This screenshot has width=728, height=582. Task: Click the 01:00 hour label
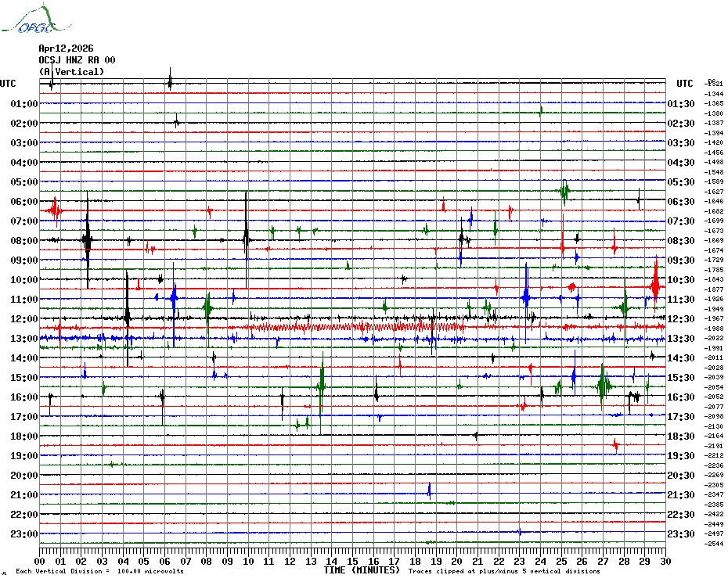(24, 103)
